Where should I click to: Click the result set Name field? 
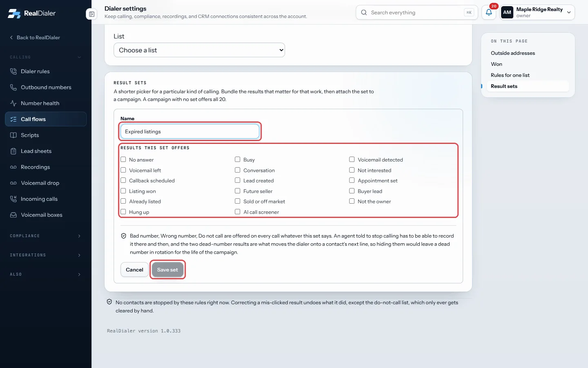190,132
